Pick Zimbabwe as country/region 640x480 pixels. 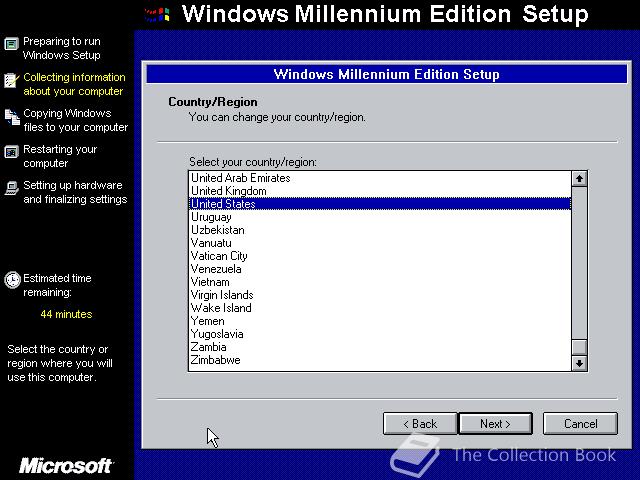click(x=380, y=360)
